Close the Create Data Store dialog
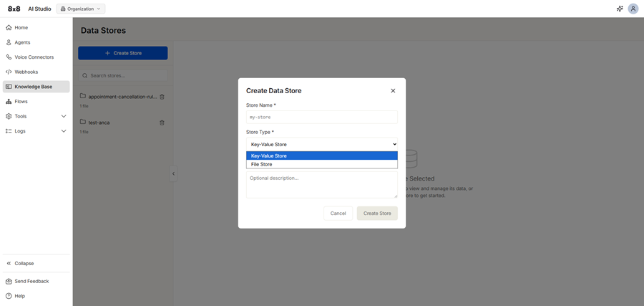644x306 pixels. coord(393,90)
